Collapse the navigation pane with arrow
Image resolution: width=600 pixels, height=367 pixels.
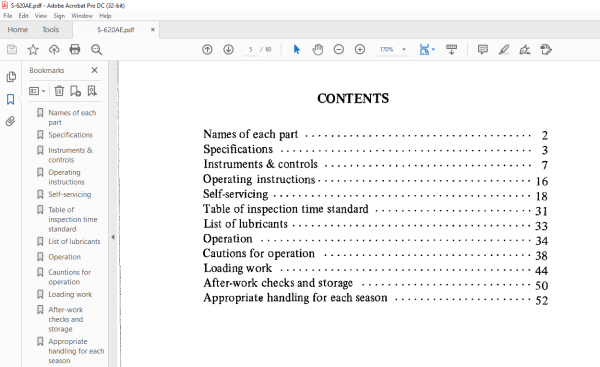tap(113, 237)
